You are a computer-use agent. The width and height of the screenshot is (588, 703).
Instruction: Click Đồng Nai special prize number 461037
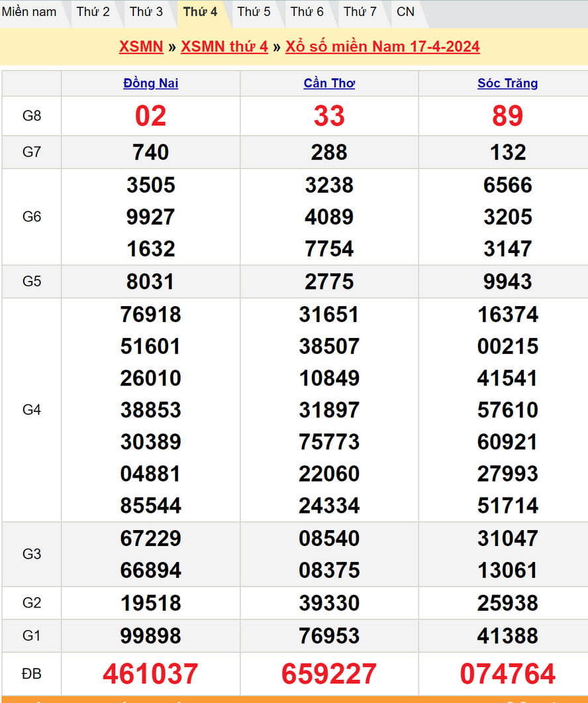[x=150, y=674]
